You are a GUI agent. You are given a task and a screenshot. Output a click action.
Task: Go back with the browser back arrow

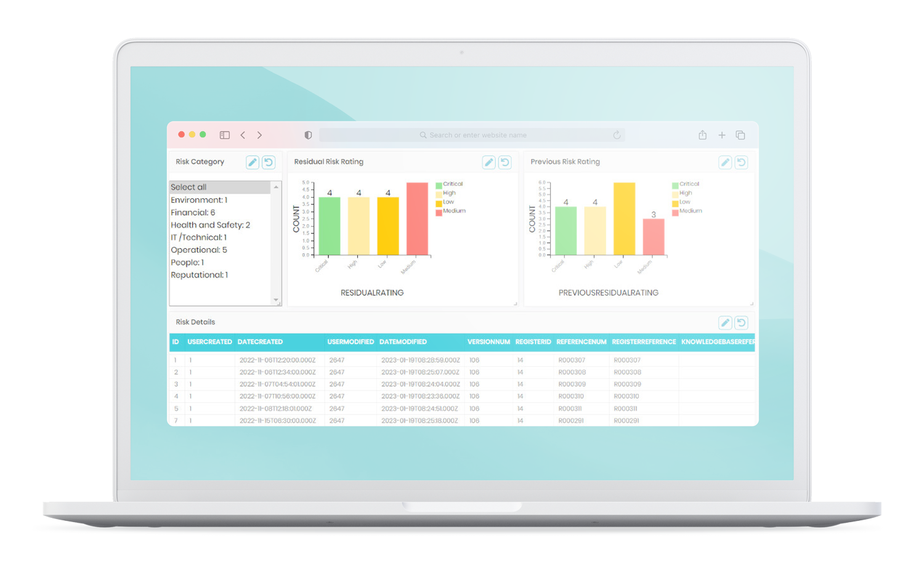point(243,135)
